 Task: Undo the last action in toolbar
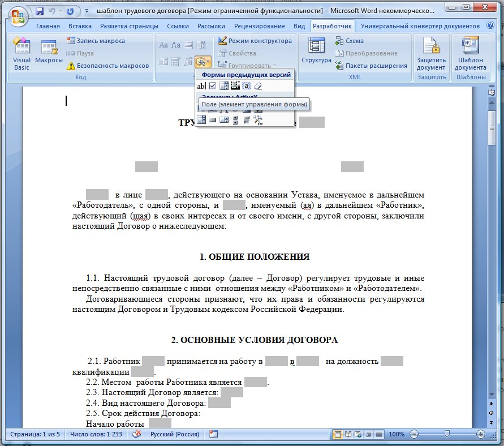[51, 11]
